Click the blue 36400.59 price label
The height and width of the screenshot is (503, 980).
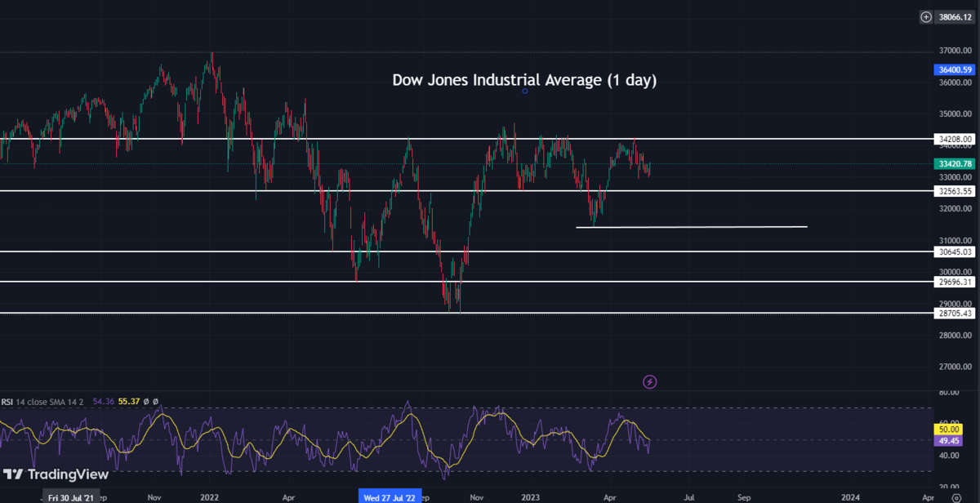(955, 70)
